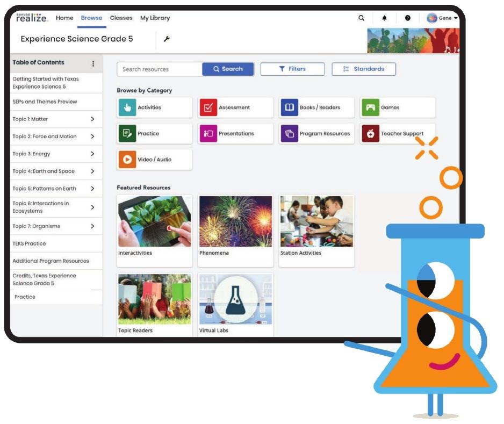Expand Topic 2: Force and Motion chevron
This screenshot has height=424, width=504.
pyautogui.click(x=92, y=136)
